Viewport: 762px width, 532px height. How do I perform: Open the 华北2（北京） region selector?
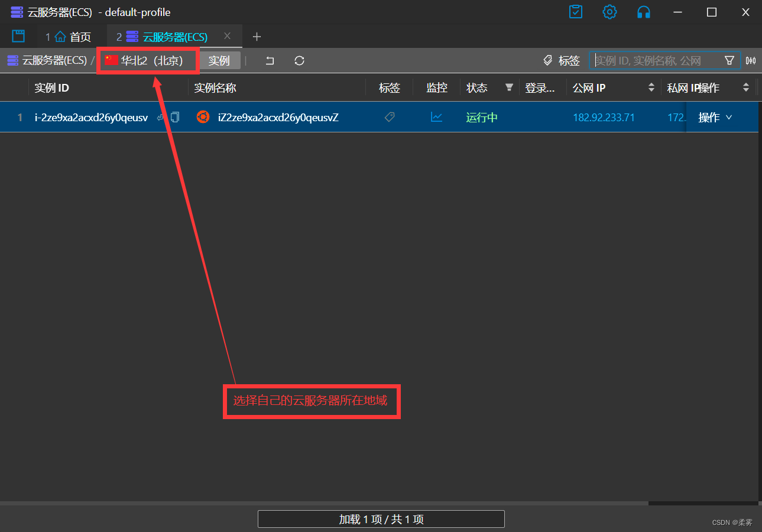click(x=144, y=60)
